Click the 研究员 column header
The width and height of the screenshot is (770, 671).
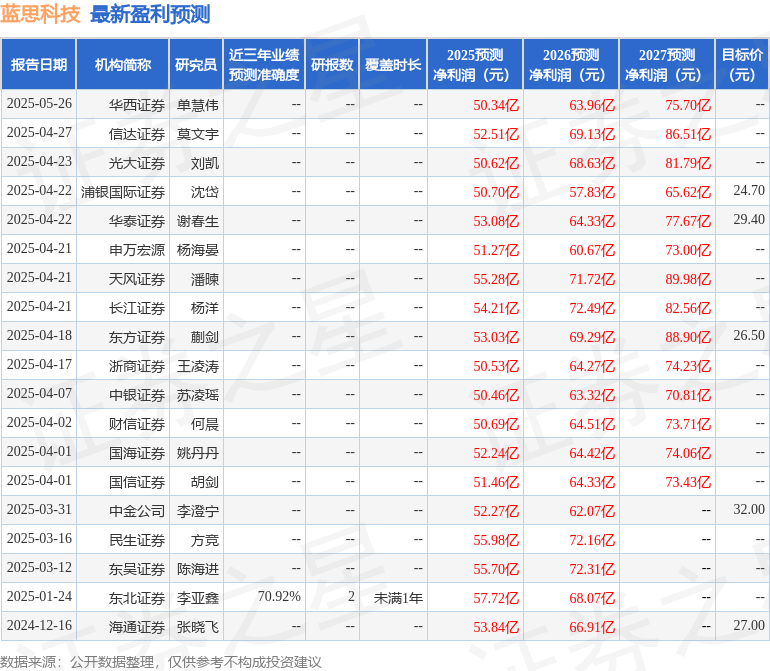[196, 64]
